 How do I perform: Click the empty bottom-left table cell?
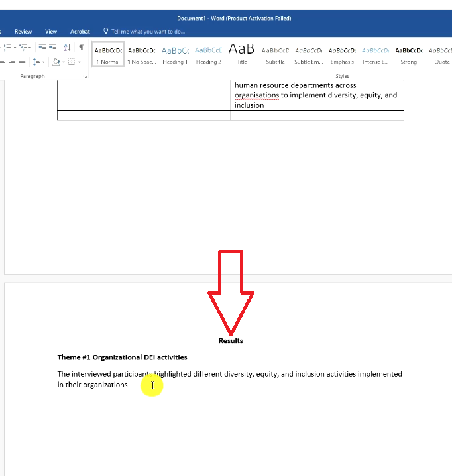point(144,115)
